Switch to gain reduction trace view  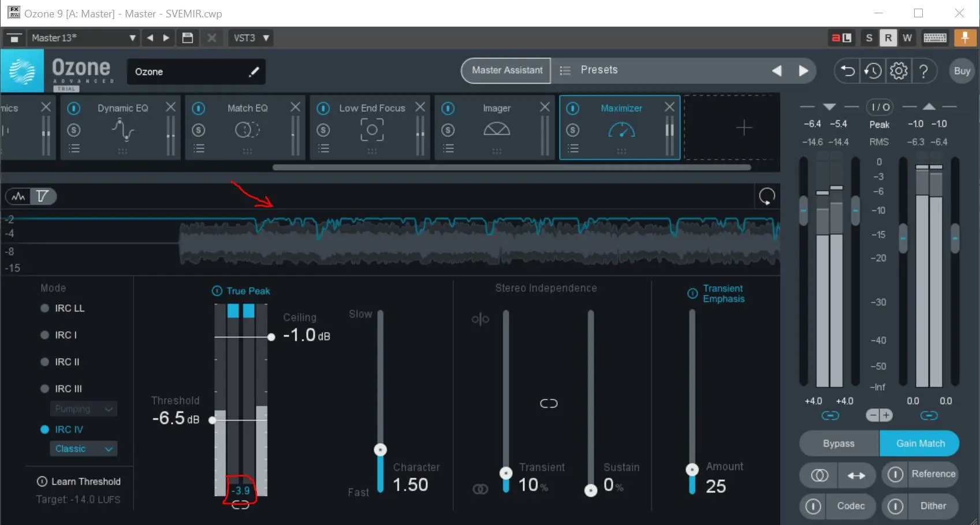[x=43, y=196]
